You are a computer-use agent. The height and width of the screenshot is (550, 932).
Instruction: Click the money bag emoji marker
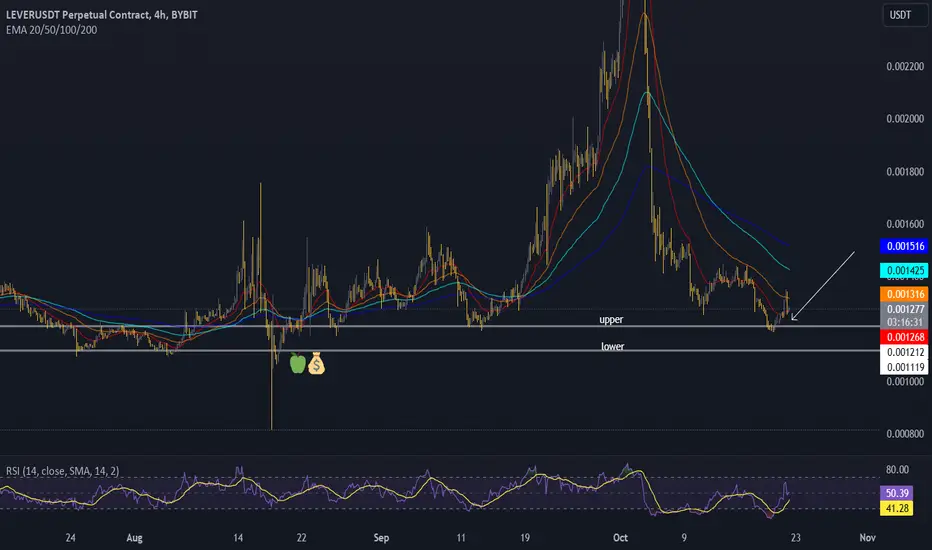316,363
